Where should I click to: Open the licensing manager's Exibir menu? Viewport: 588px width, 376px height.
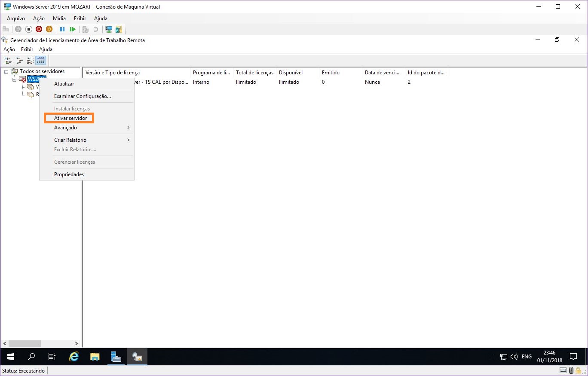pos(27,49)
